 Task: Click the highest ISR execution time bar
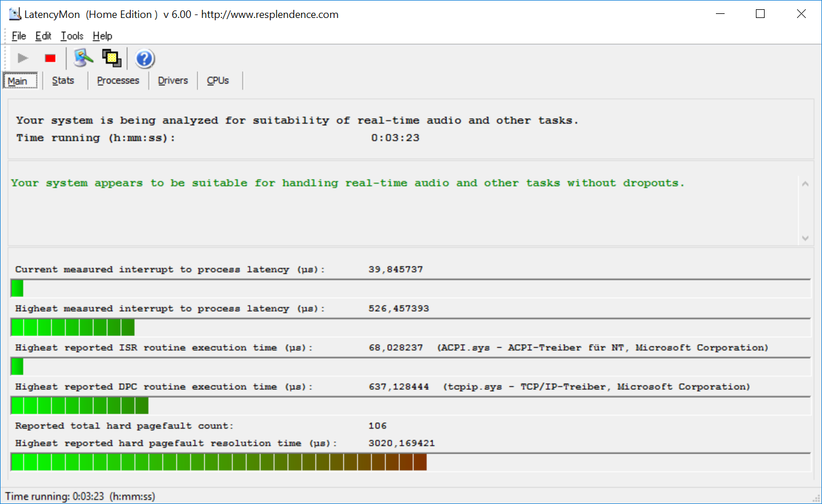point(410,366)
